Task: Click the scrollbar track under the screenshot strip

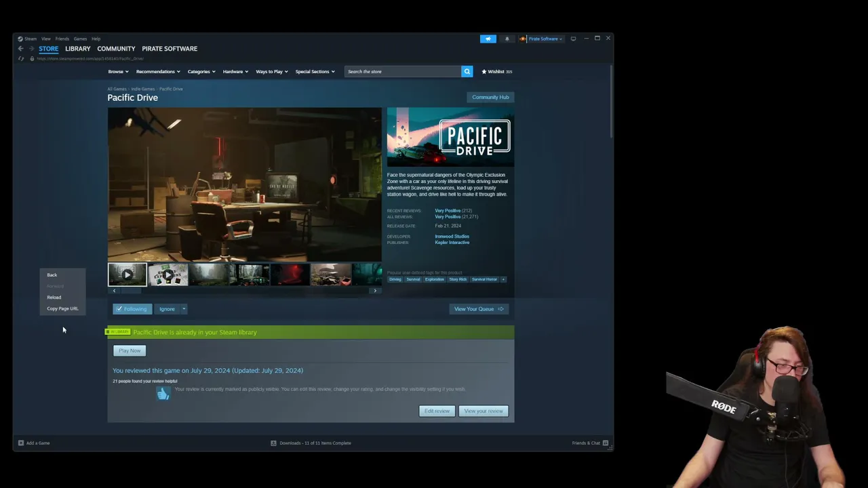Action: 244,291
